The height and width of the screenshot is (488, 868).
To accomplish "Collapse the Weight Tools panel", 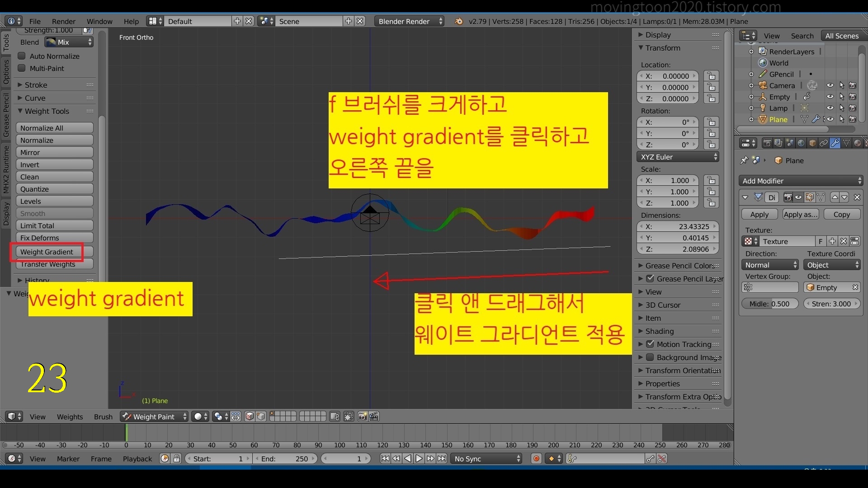I will tap(20, 111).
